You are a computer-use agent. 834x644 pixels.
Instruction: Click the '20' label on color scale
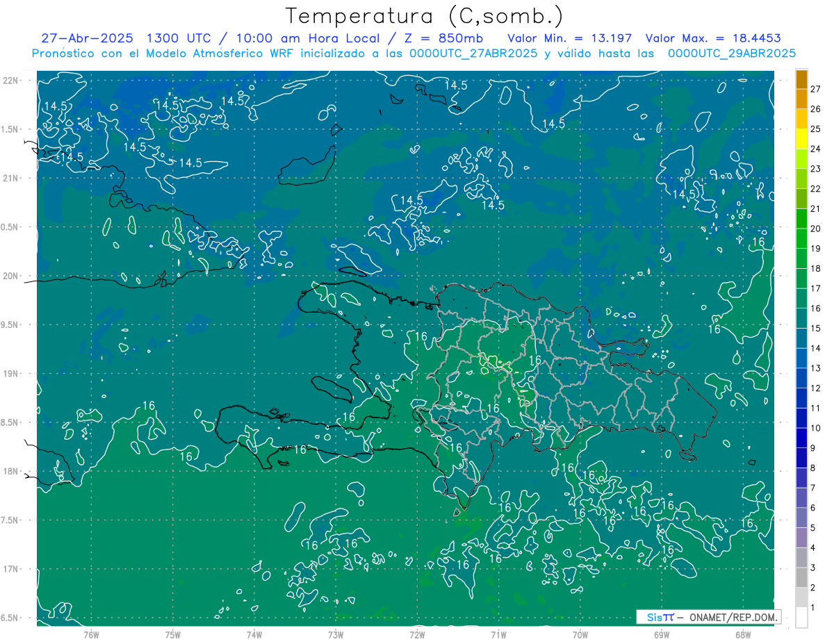[816, 229]
